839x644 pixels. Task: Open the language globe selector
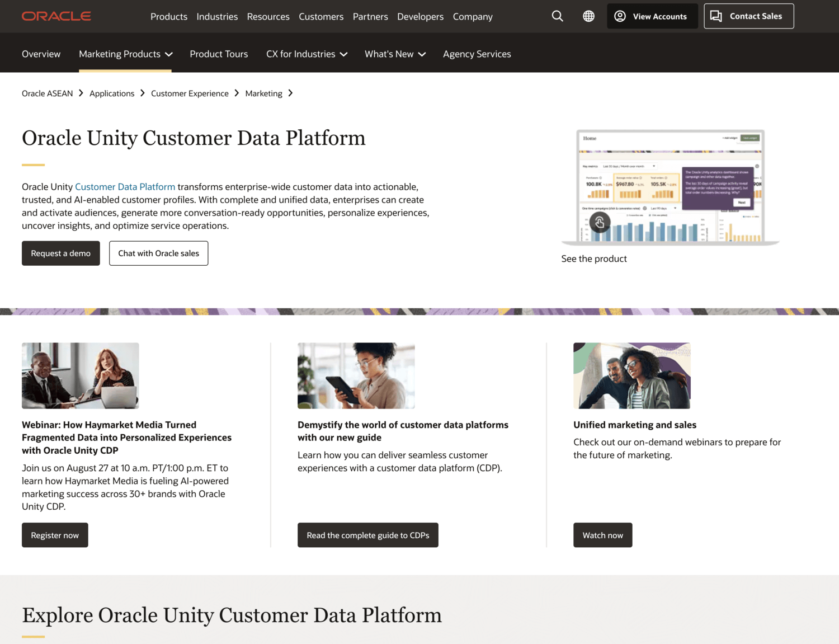(588, 16)
